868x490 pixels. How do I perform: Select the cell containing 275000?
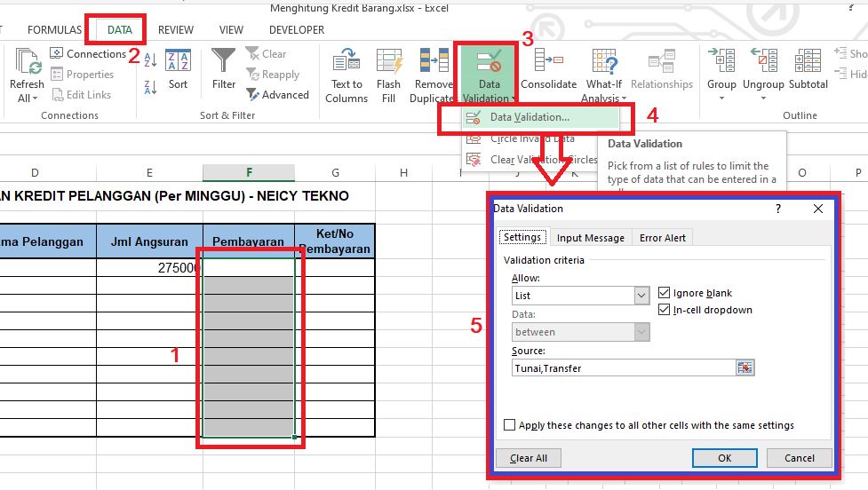[x=149, y=268]
